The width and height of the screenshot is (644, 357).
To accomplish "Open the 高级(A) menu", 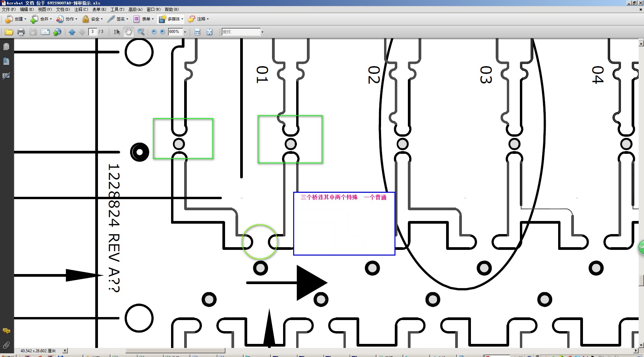I will (x=135, y=9).
